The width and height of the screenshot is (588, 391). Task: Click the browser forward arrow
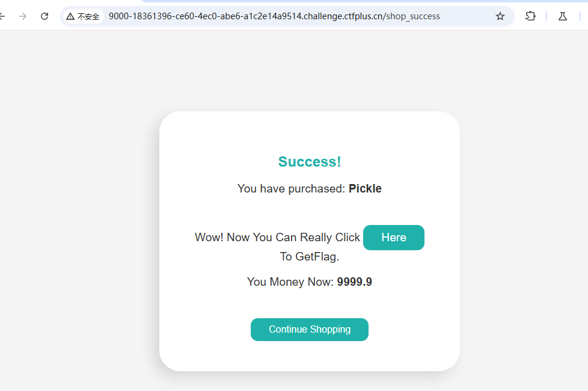23,16
